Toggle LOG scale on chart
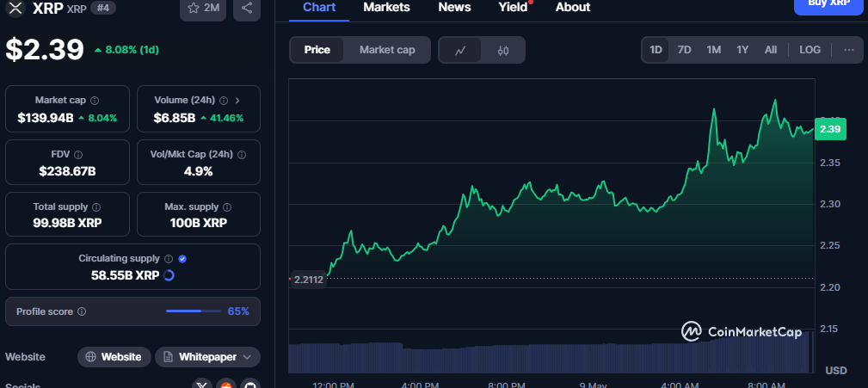The width and height of the screenshot is (868, 388). (x=810, y=50)
